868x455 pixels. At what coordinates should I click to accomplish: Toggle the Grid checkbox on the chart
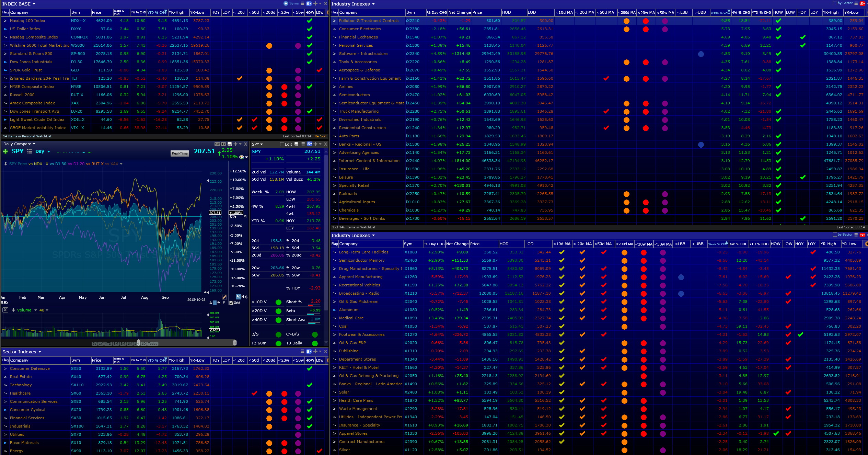(231, 303)
